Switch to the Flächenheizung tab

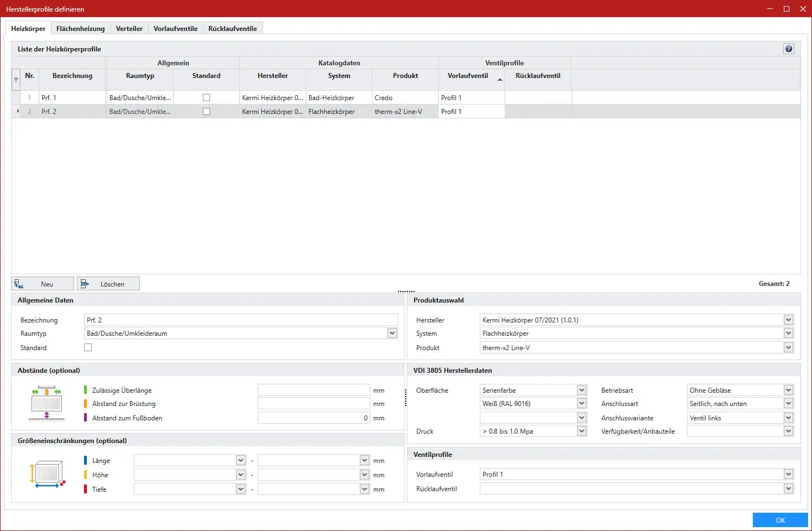point(80,28)
